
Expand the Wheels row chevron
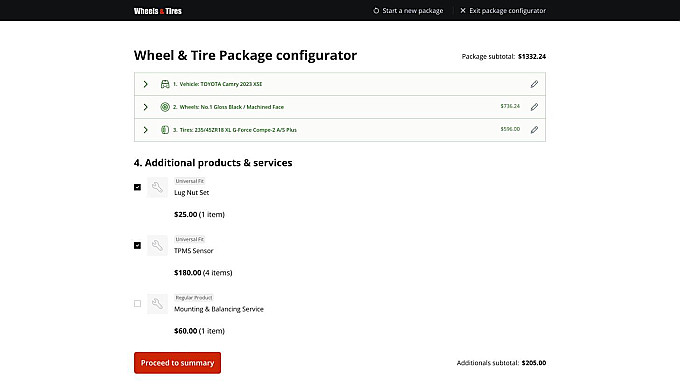(146, 107)
